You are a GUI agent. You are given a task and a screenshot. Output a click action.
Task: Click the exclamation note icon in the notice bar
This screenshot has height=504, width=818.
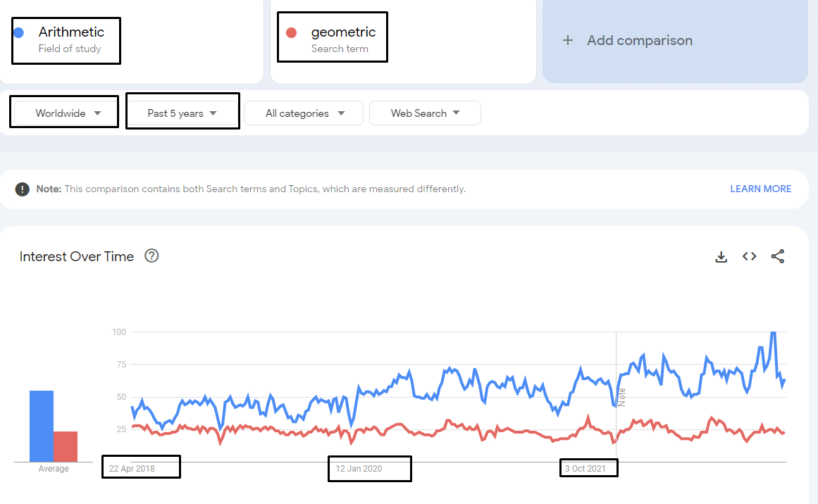coord(23,188)
